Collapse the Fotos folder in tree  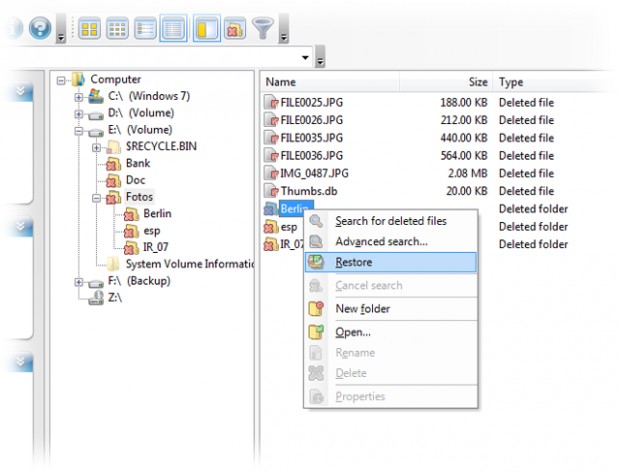[96, 198]
